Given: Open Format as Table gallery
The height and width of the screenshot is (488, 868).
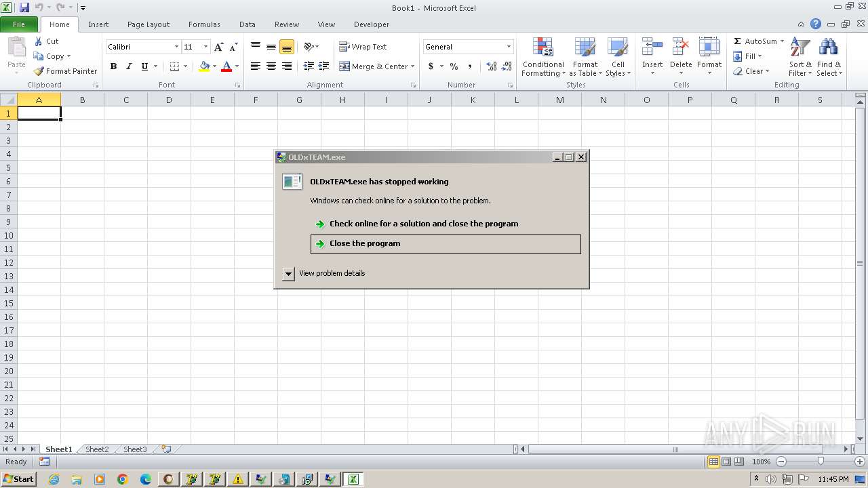Looking at the screenshot, I should 585,57.
